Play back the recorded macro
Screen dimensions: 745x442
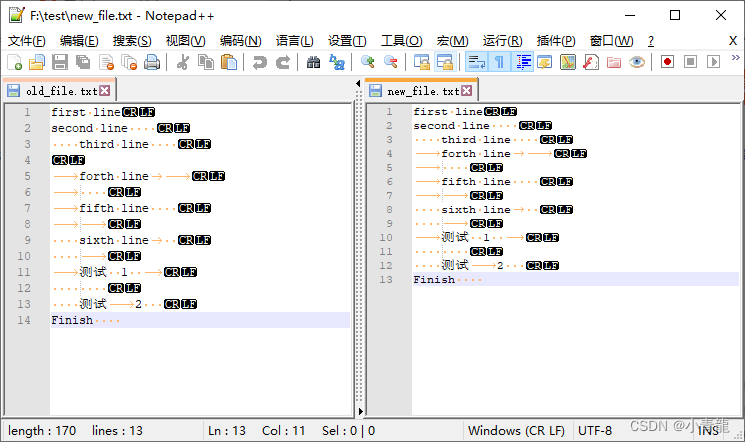coord(714,62)
